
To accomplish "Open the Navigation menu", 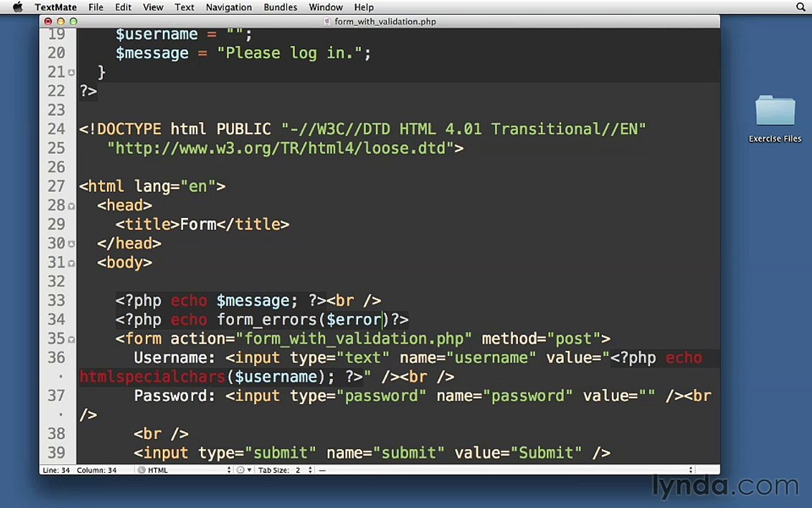I will pos(228,7).
